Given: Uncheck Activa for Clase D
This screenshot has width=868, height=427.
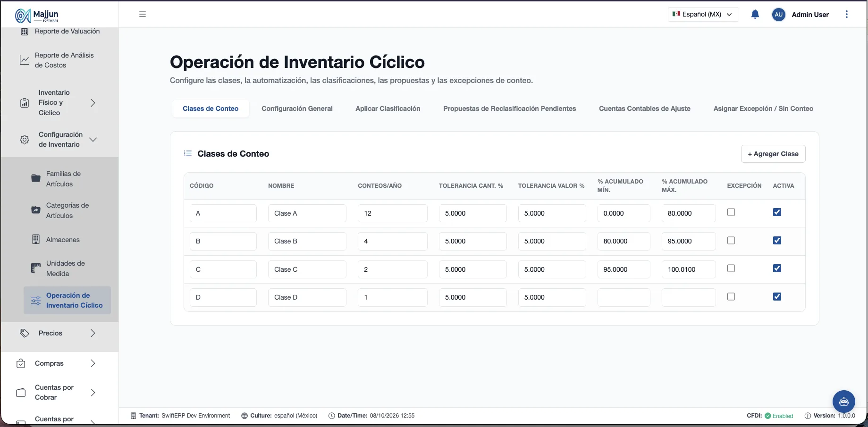Looking at the screenshot, I should (777, 297).
